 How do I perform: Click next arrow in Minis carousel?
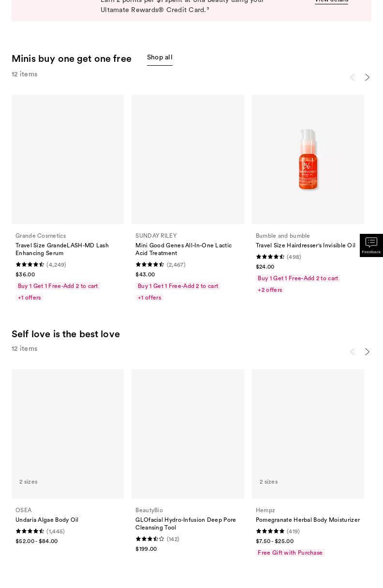tap(367, 77)
